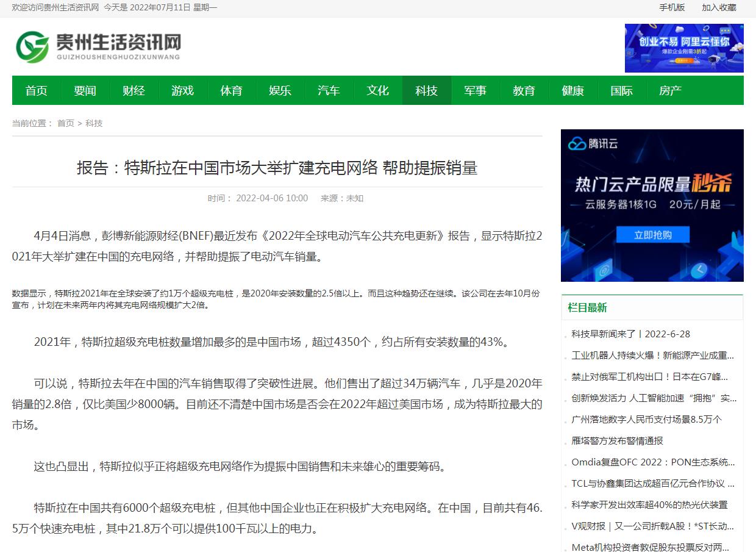This screenshot has height=552, width=756.
Task: Open 创新焕发活力 人工智能加速 sidebar article
Action: coord(654,398)
